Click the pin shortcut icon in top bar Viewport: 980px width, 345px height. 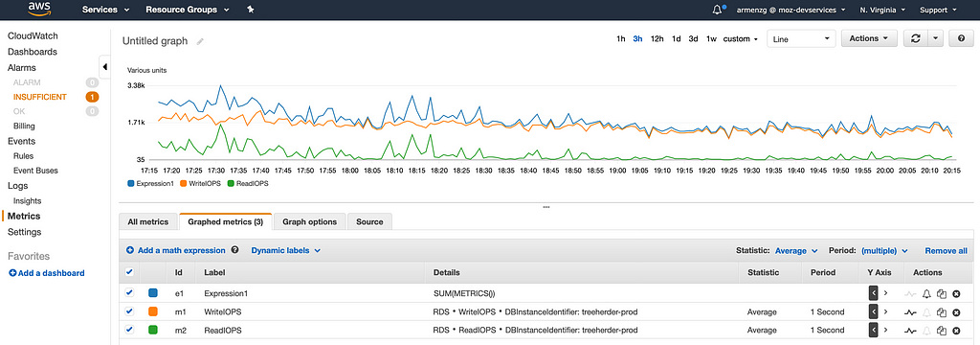(x=251, y=10)
